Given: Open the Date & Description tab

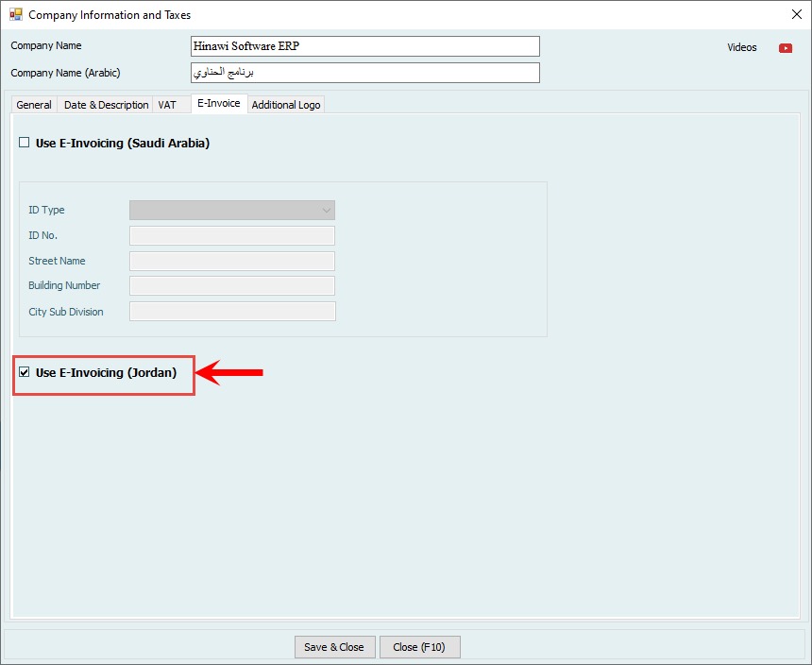Looking at the screenshot, I should pos(106,105).
